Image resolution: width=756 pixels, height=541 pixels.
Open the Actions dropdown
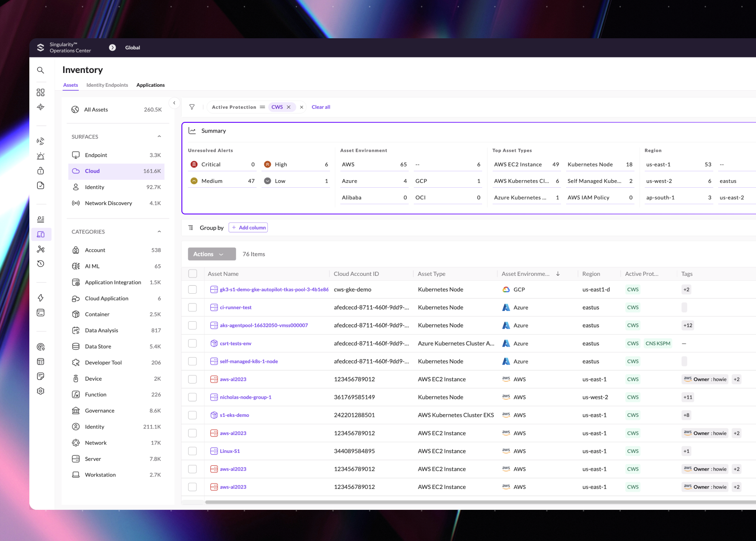pyautogui.click(x=212, y=254)
